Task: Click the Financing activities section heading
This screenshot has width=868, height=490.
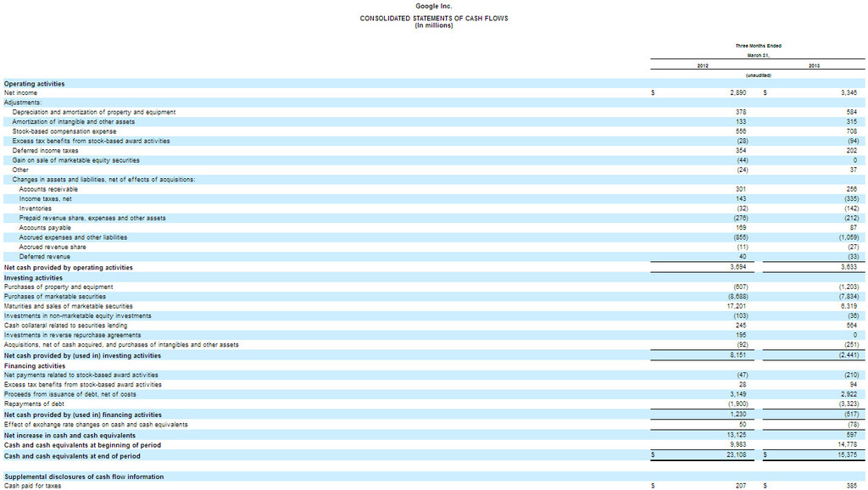Action: [x=34, y=366]
